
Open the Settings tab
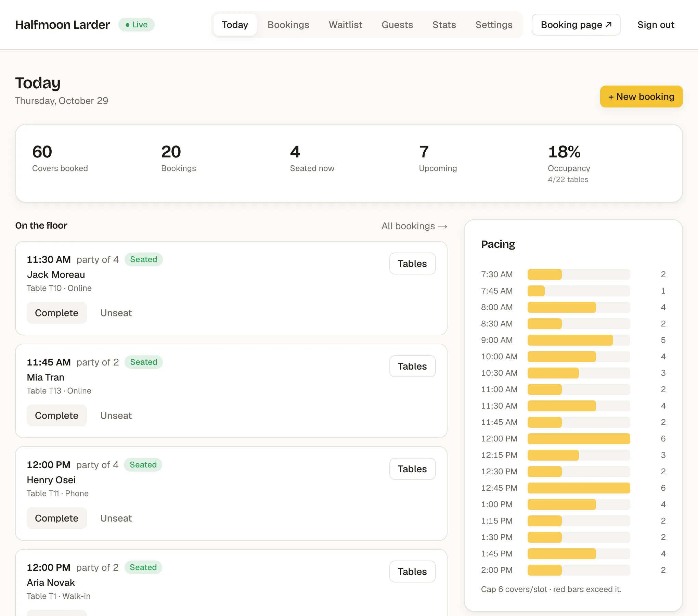494,25
